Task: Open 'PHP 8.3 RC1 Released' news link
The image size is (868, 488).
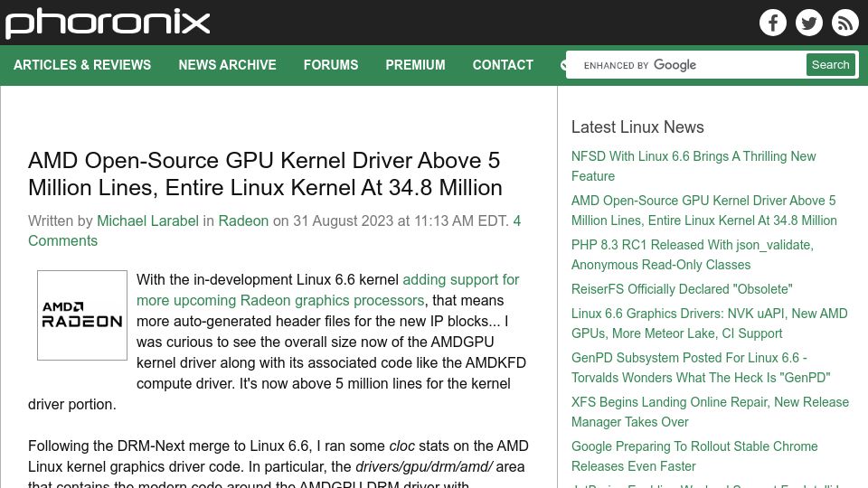Action: [x=692, y=255]
